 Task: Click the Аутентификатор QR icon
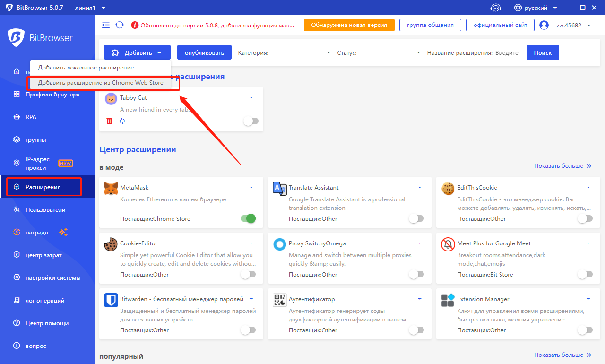click(x=280, y=300)
